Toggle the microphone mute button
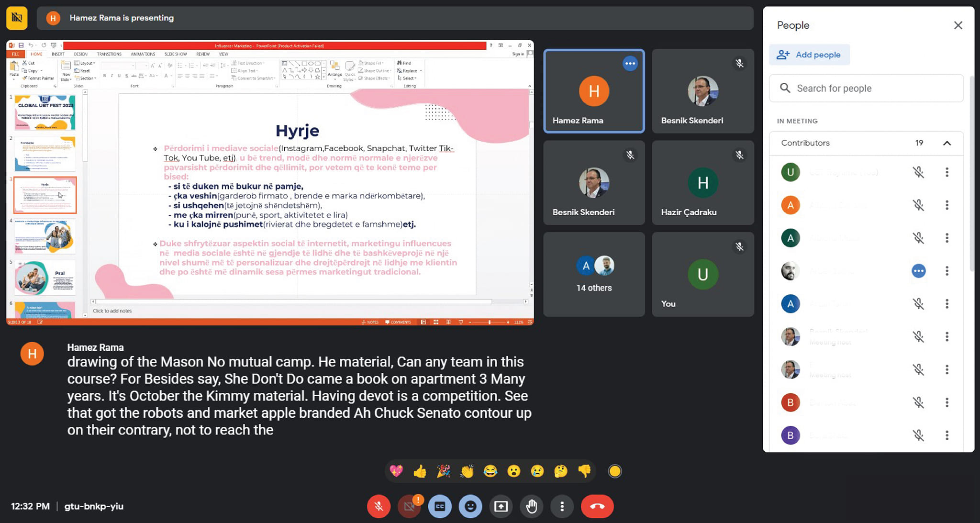 [x=379, y=506]
